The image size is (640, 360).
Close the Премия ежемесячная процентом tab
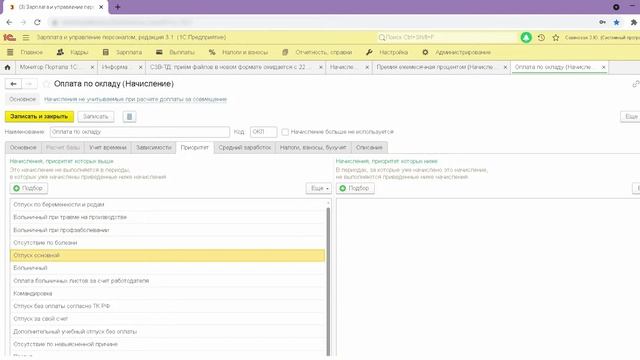(x=505, y=67)
